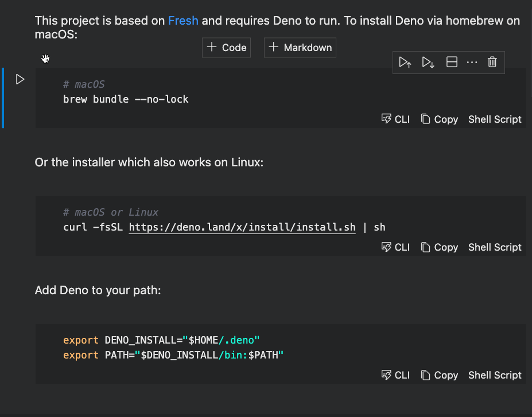Split the brew bundle cell
Viewport: 532px width, 417px height.
pyautogui.click(x=452, y=62)
